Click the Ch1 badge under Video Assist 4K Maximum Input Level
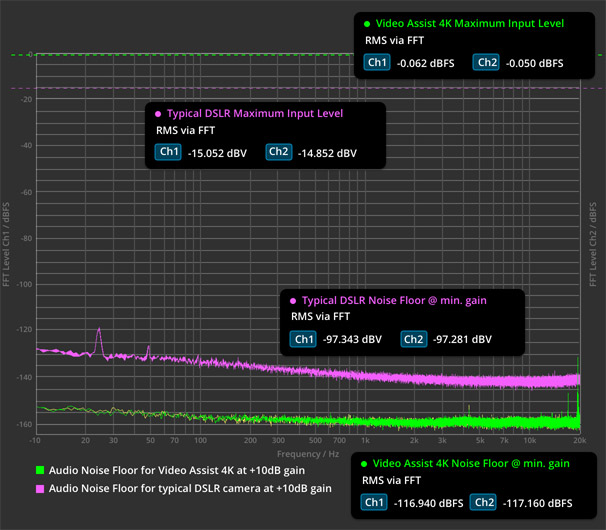The width and height of the screenshot is (606, 530). click(376, 63)
